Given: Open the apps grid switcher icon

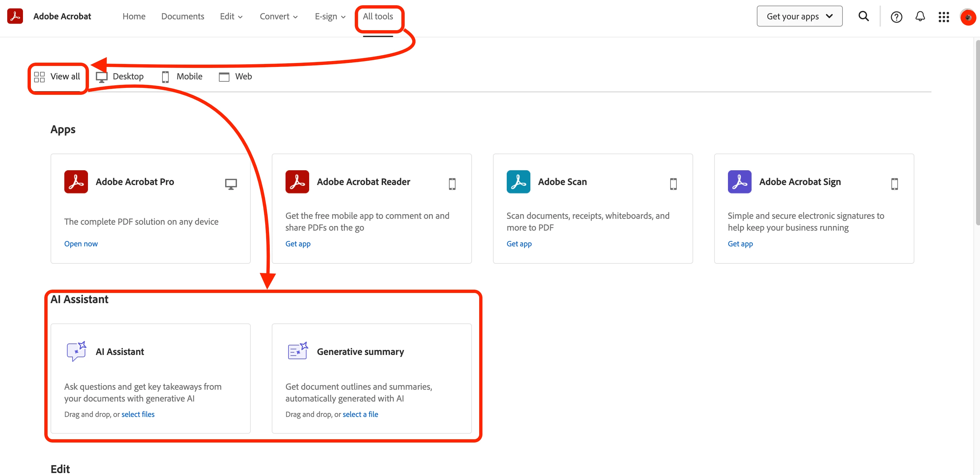Looking at the screenshot, I should [x=944, y=17].
